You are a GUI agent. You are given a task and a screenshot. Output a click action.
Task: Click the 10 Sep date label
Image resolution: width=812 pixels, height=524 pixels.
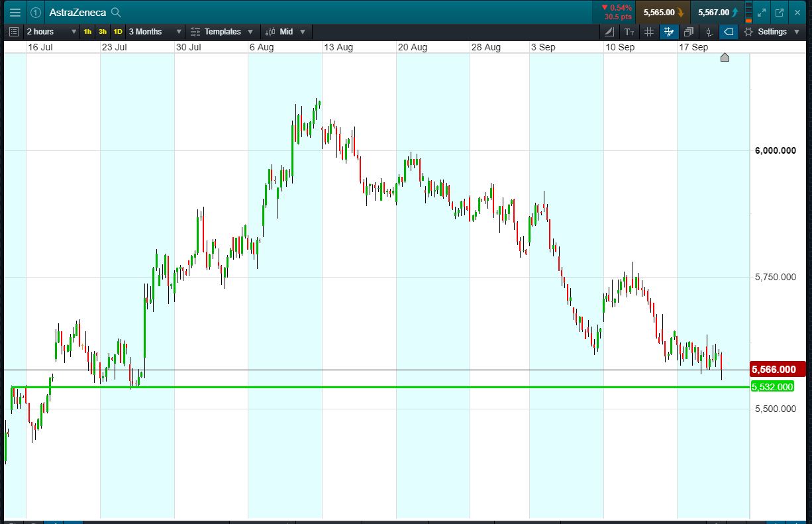[x=621, y=48]
